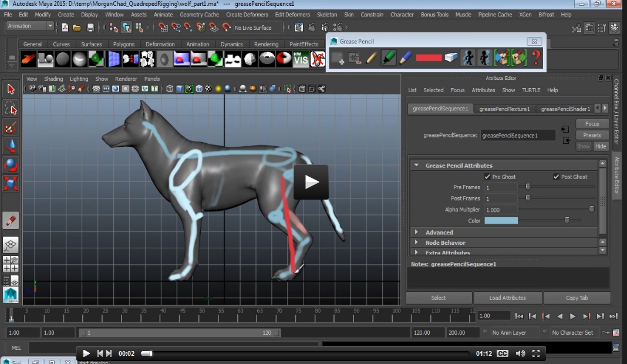627x364 pixels.
Task: Delete the current Grease Pencil frame
Action: (x=354, y=58)
